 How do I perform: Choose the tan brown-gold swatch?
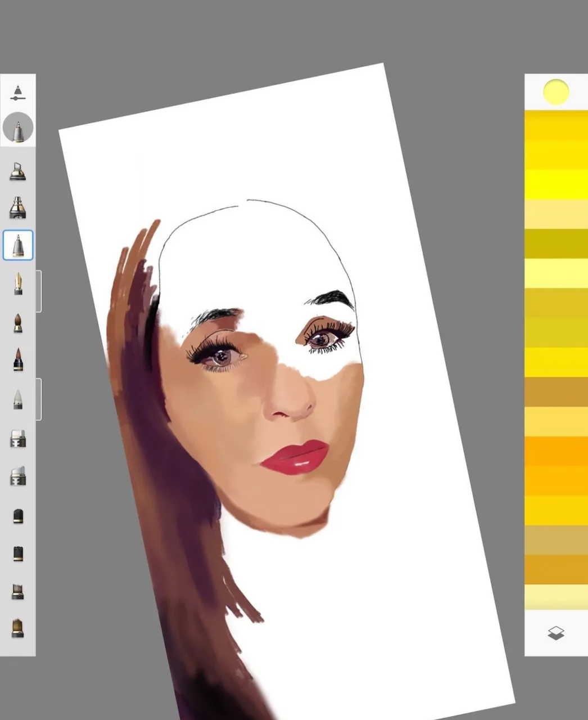(x=556, y=392)
